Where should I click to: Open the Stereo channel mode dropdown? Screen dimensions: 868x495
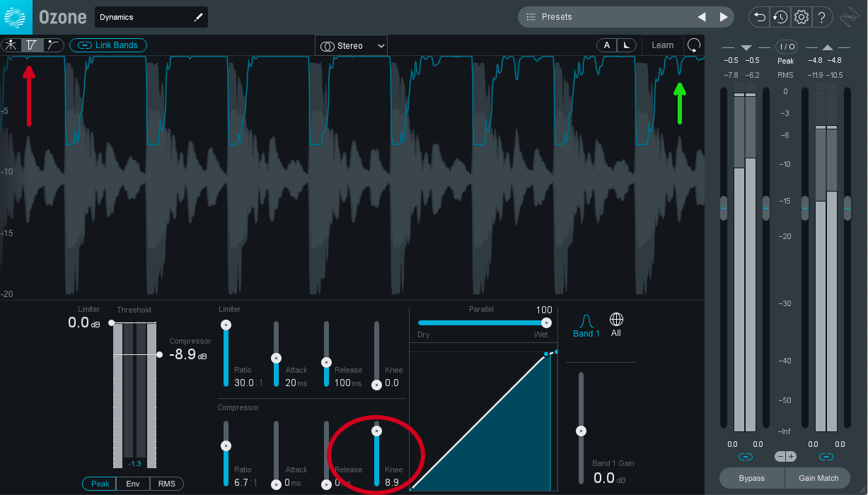pyautogui.click(x=351, y=46)
